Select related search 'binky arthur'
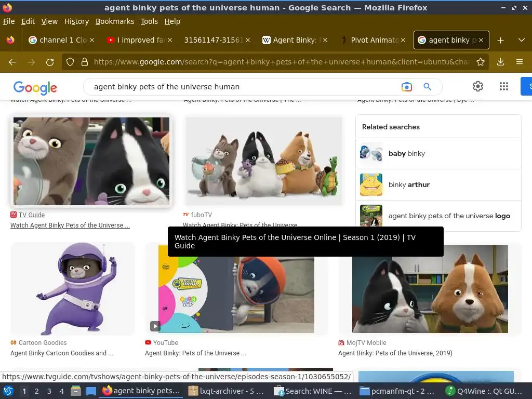 438,184
